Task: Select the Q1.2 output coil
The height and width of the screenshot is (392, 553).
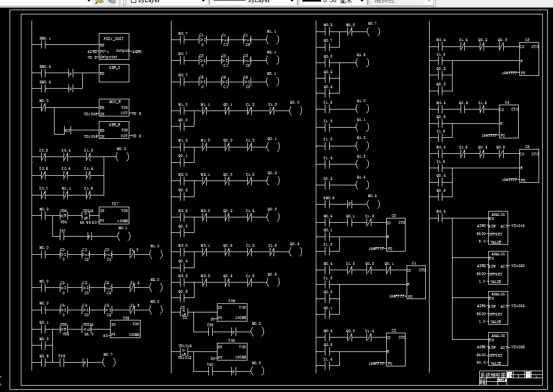Action: point(362,146)
